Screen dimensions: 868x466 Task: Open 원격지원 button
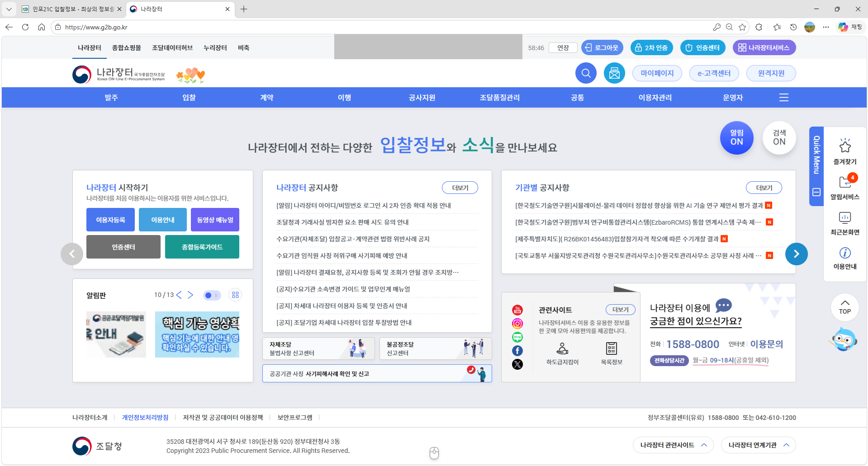pos(771,73)
